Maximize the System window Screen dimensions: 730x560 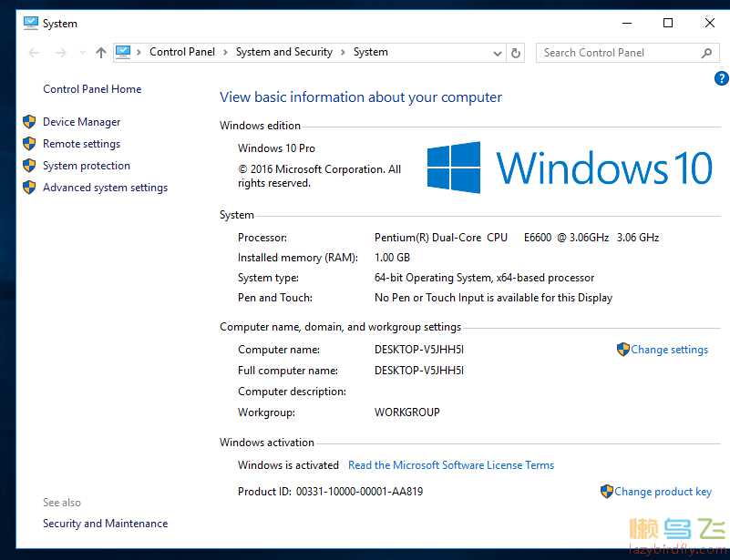click(x=668, y=23)
